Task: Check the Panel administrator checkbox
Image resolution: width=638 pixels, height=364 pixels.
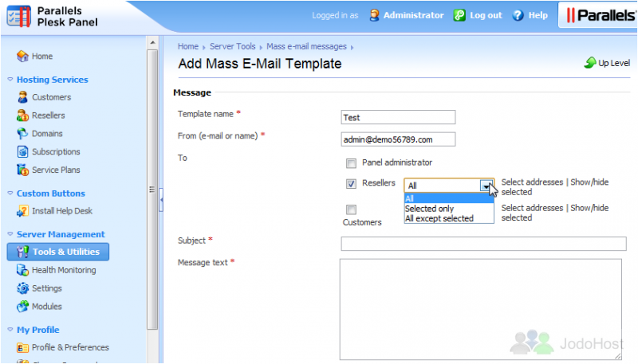Action: pyautogui.click(x=351, y=163)
